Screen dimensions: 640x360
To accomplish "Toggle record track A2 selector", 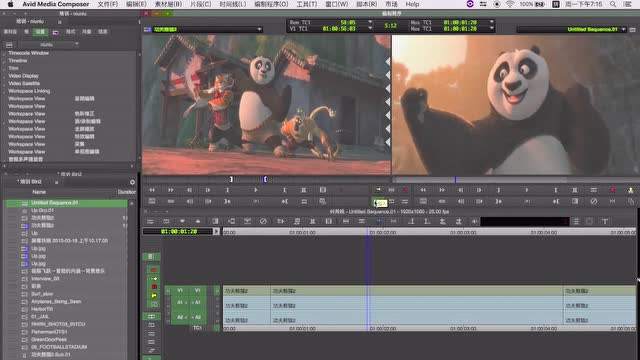I will 198,317.
